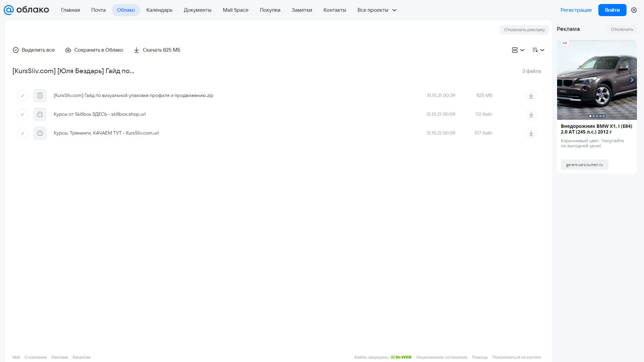
Task: Click download arrow for KursSliv.com.url file
Action: (531, 133)
